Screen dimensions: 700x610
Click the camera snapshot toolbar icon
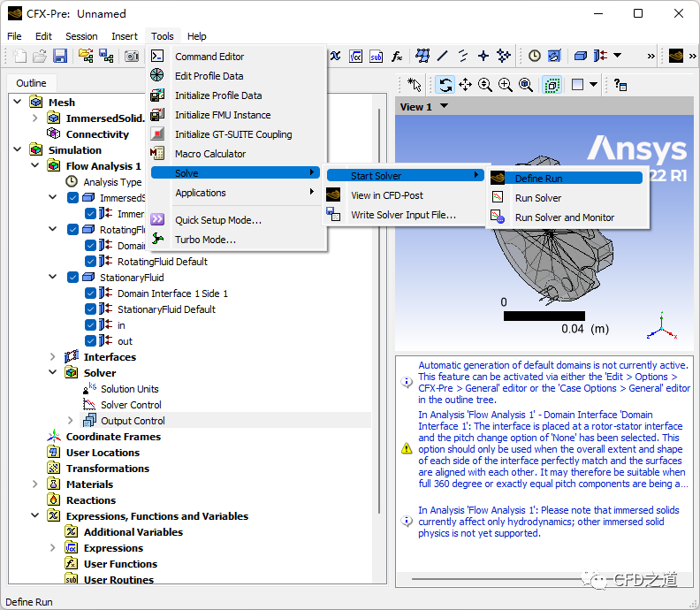point(131,56)
